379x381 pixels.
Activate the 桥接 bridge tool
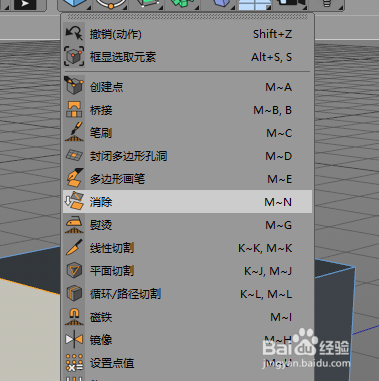click(187, 110)
